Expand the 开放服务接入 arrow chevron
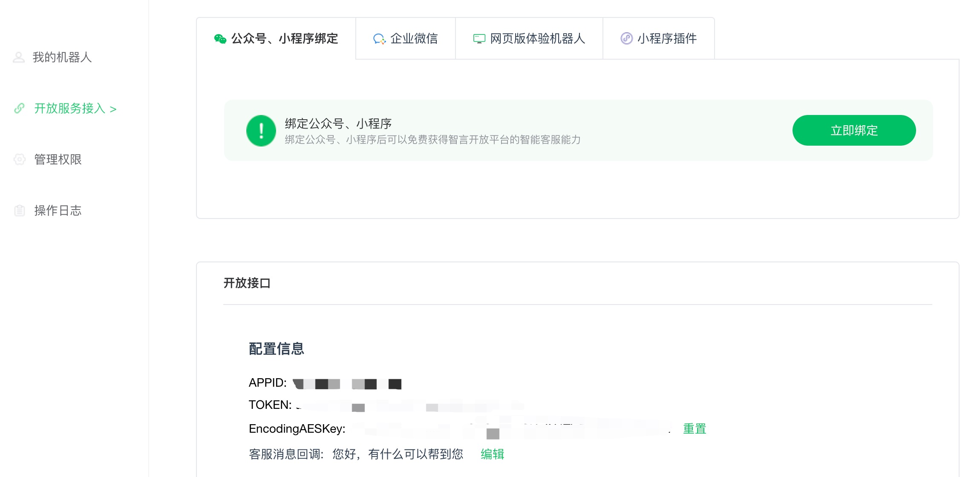The height and width of the screenshot is (477, 980). coord(113,109)
